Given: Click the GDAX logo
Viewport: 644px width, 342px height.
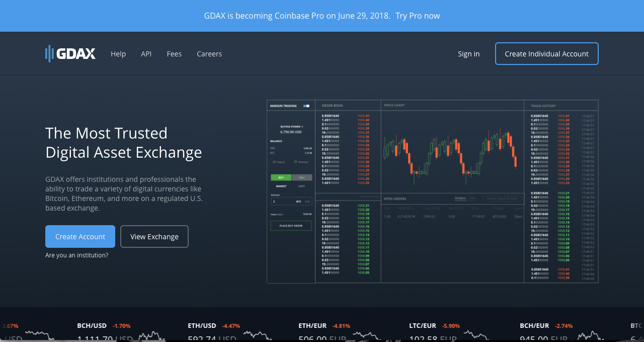Looking at the screenshot, I should click(70, 53).
